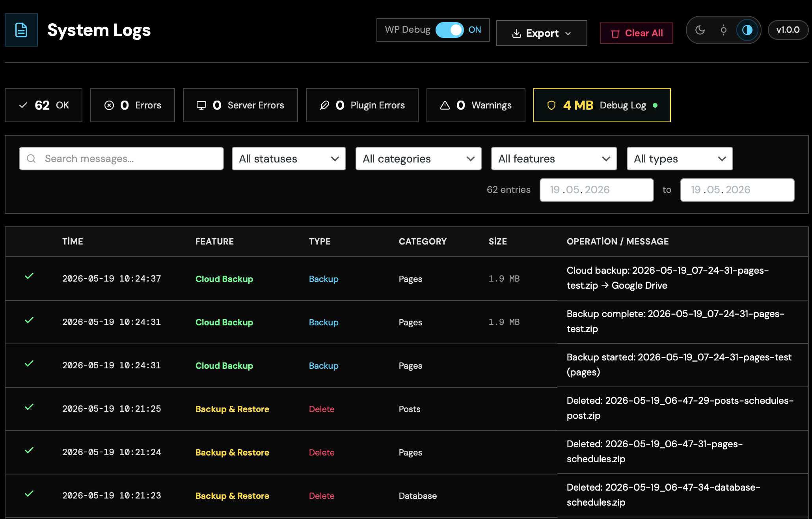Image resolution: width=812 pixels, height=519 pixels.
Task: Toggle the WP Debug switch off
Action: coord(449,30)
